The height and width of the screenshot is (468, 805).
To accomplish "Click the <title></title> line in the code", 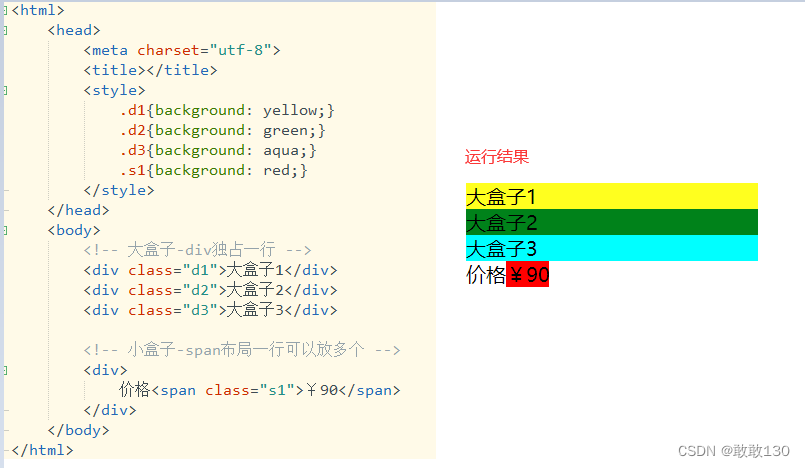I will [x=150, y=70].
